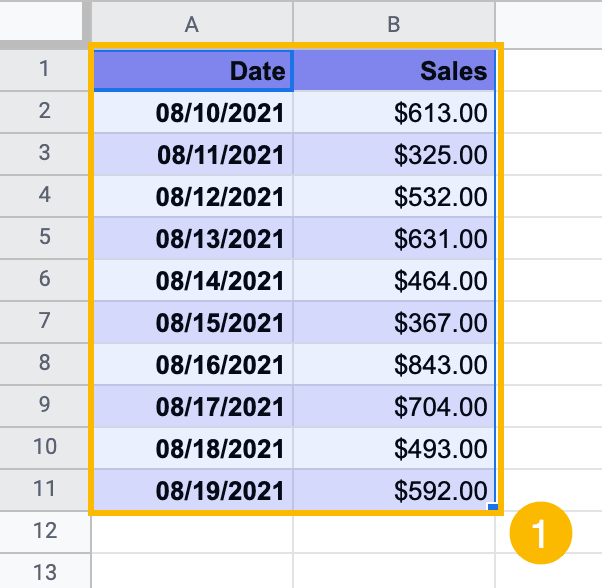Select row 2 header
The width and height of the screenshot is (602, 588).
click(x=44, y=112)
